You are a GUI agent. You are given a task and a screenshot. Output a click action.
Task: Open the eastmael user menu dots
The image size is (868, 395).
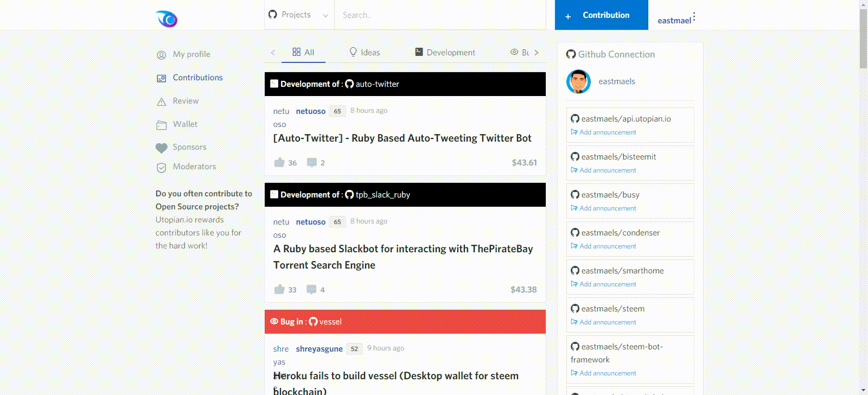click(x=694, y=17)
